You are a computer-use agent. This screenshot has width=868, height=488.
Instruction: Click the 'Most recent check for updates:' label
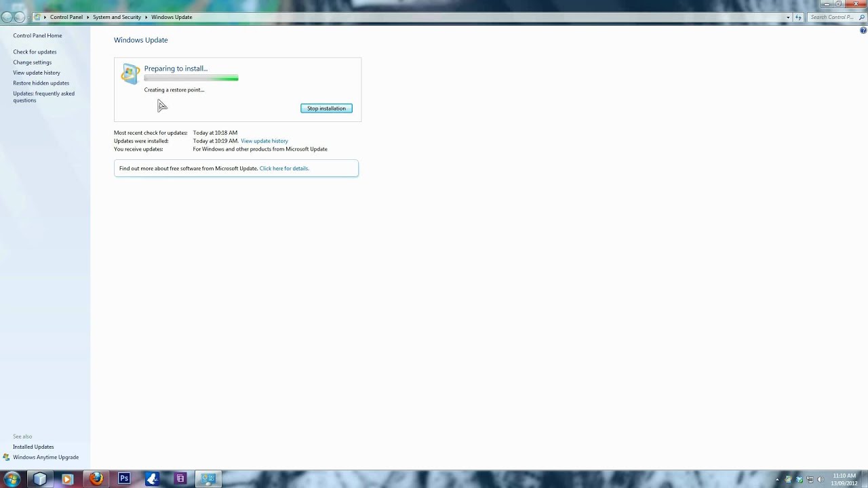coord(151,133)
